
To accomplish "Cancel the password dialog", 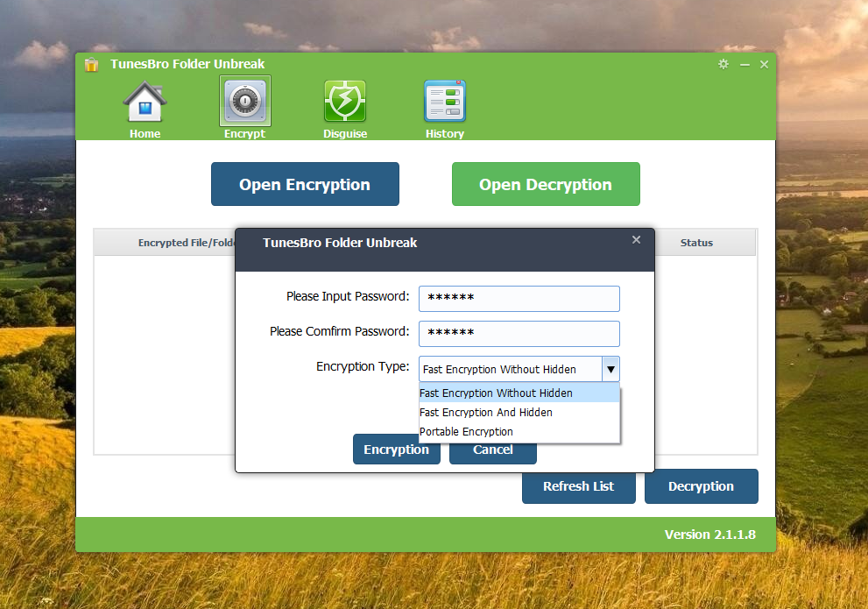I will click(492, 450).
